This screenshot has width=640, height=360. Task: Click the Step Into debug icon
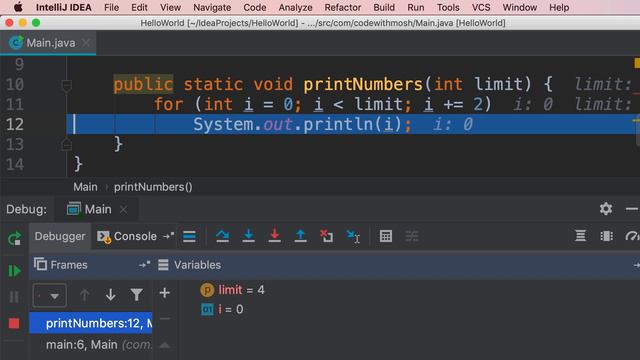pyautogui.click(x=248, y=236)
